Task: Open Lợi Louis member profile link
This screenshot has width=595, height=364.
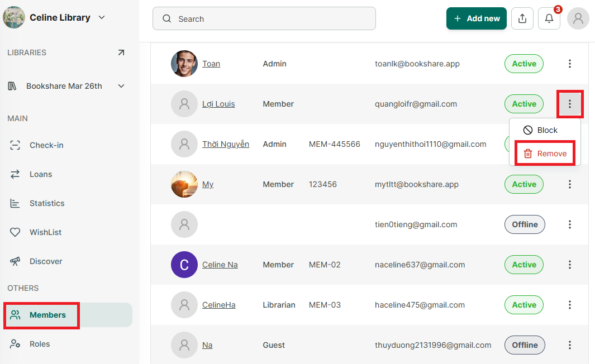Action: pyautogui.click(x=218, y=104)
